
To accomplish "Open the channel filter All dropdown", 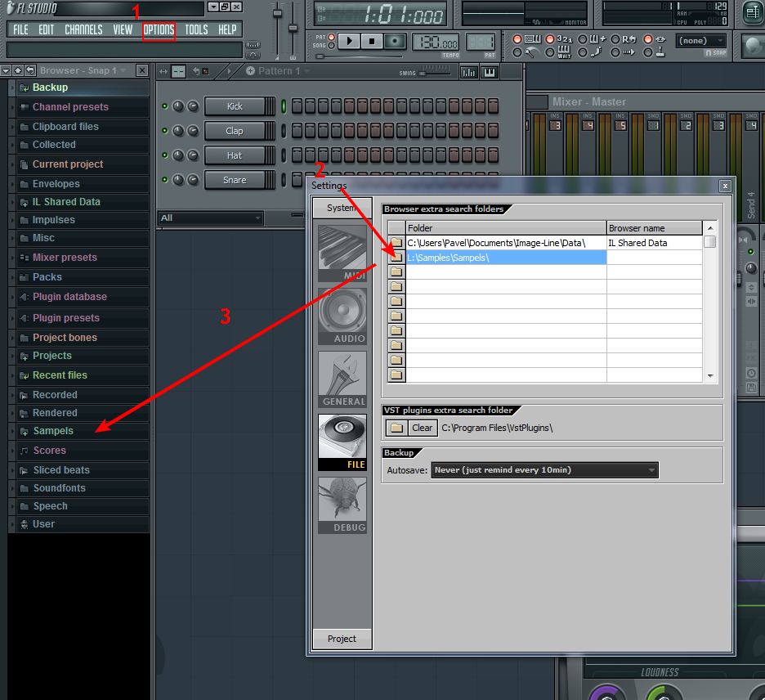I will (x=211, y=218).
